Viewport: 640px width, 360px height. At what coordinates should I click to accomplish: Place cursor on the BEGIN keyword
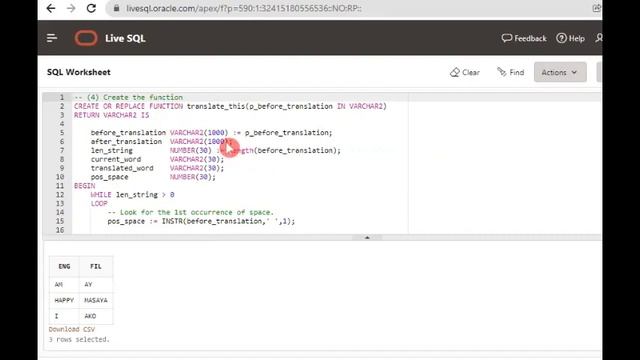84,186
